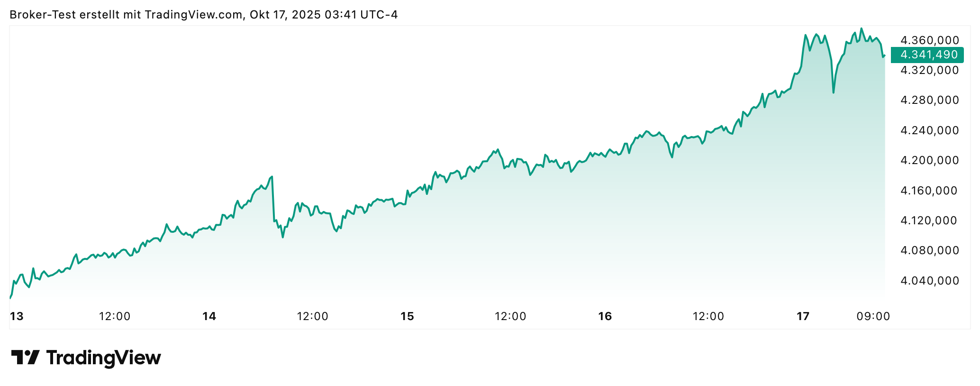Click the TradingView logo icon
Viewport: 980px width, 386px height.
click(x=25, y=357)
